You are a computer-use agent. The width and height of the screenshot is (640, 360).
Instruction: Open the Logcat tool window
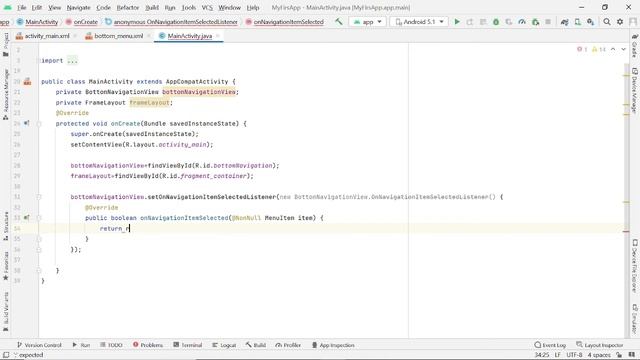point(224,345)
